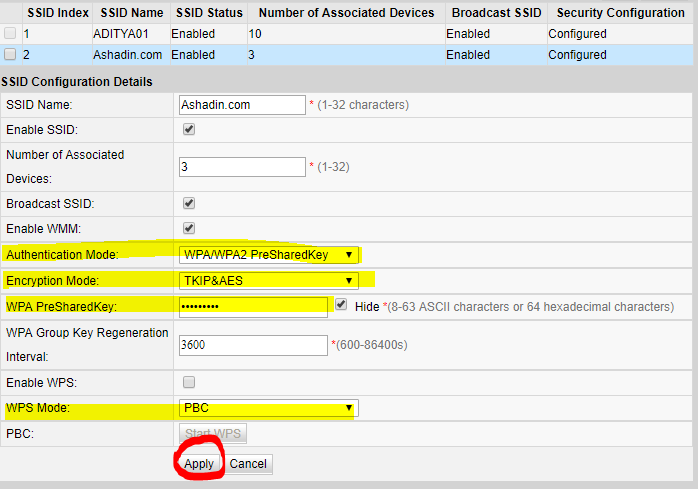
Task: Toggle the Enable SSID checkbox
Action: coord(189,129)
